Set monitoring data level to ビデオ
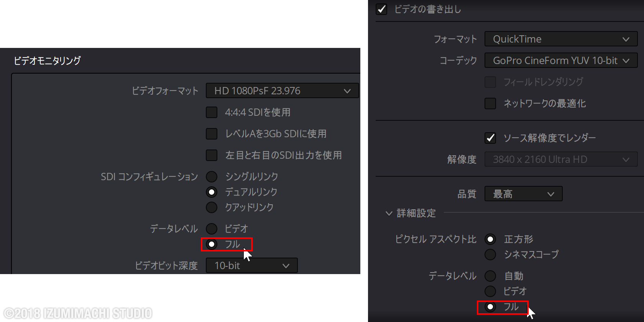 coord(212,229)
